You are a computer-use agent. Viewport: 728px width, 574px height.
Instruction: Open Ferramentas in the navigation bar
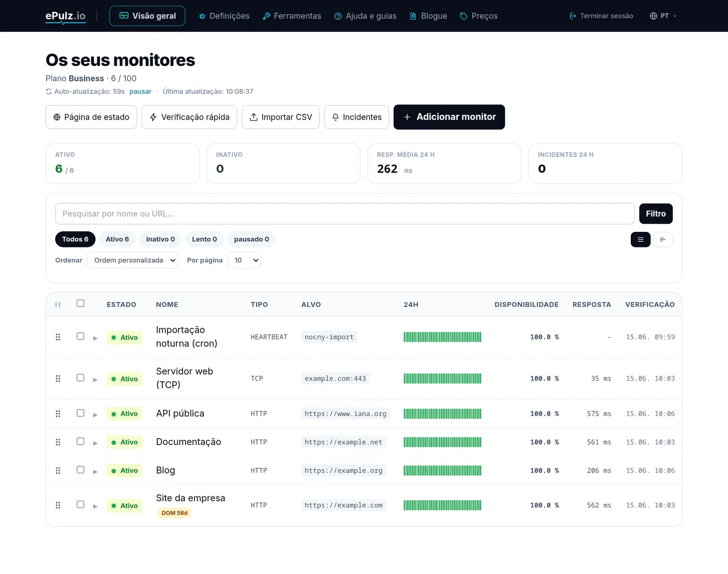point(292,16)
